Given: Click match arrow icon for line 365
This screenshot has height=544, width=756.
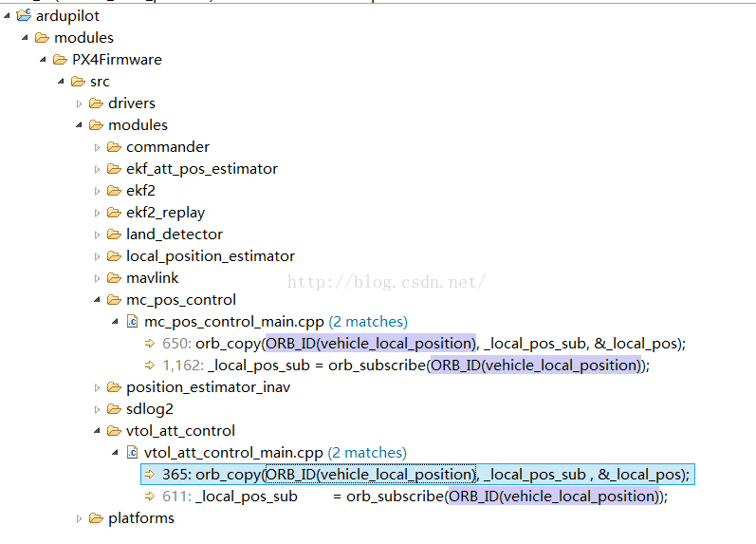Looking at the screenshot, I should tap(150, 474).
